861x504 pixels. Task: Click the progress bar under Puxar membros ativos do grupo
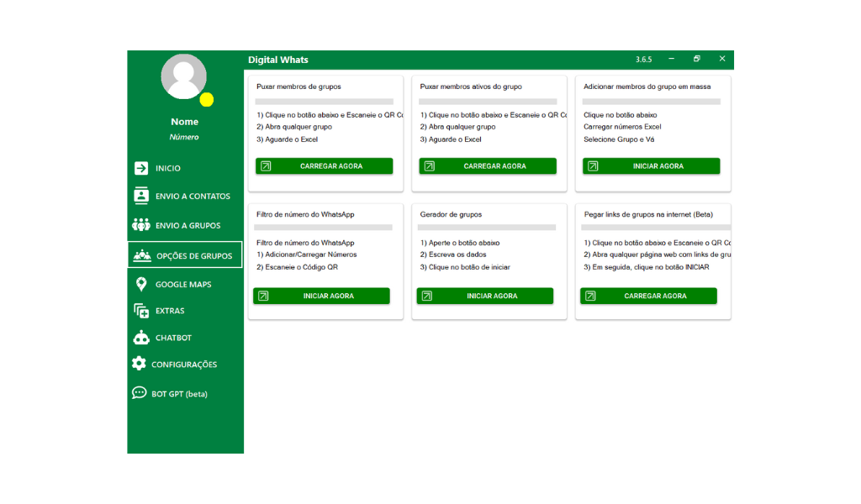[x=488, y=102]
